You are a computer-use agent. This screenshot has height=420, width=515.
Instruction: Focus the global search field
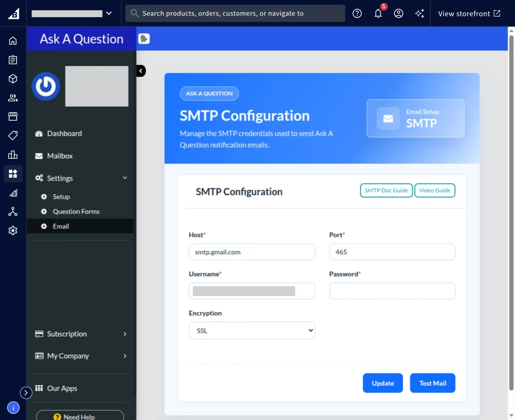click(235, 13)
